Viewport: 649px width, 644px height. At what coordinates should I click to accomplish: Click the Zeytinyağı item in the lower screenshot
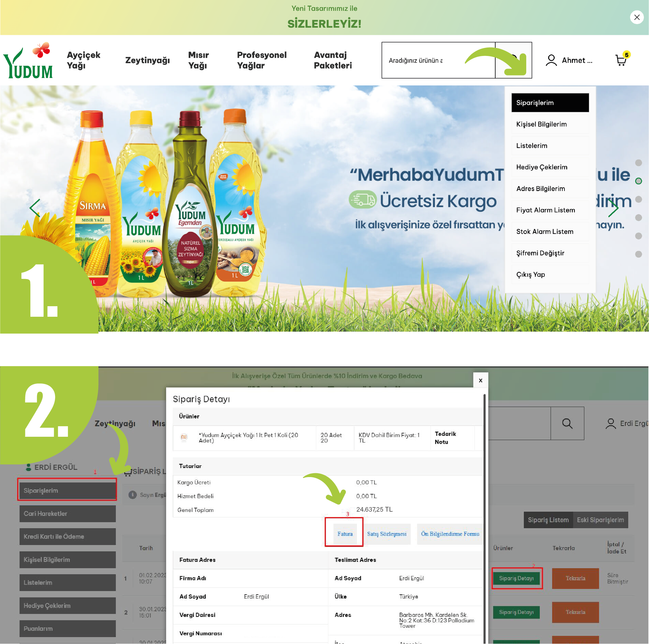115,424
